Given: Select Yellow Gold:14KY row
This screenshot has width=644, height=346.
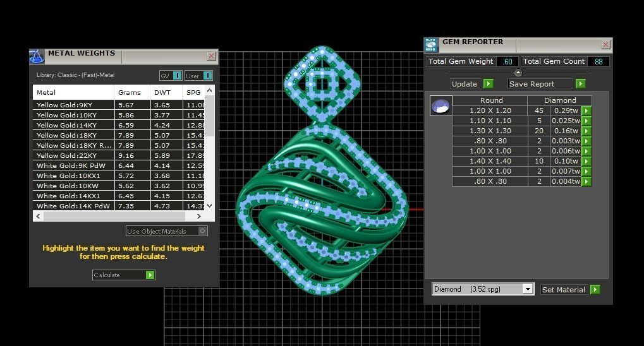Looking at the screenshot, I should pos(119,125).
